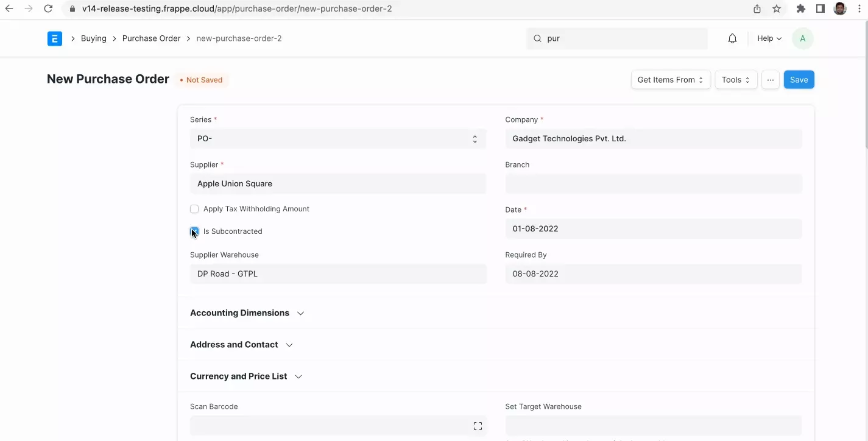Click the Required By date field
Screen dimensions: 868x441
[x=653, y=274]
